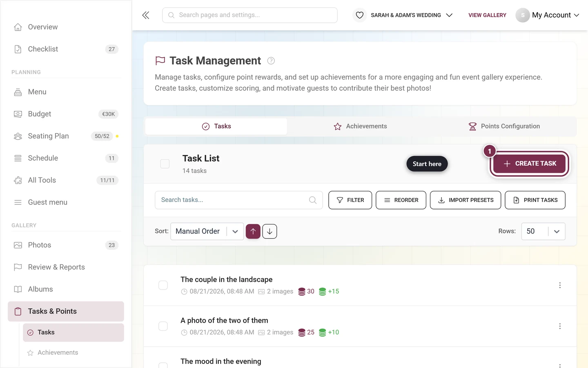The image size is (588, 368).
Task: Click the heart icon beside the wedding name
Action: coord(359,15)
